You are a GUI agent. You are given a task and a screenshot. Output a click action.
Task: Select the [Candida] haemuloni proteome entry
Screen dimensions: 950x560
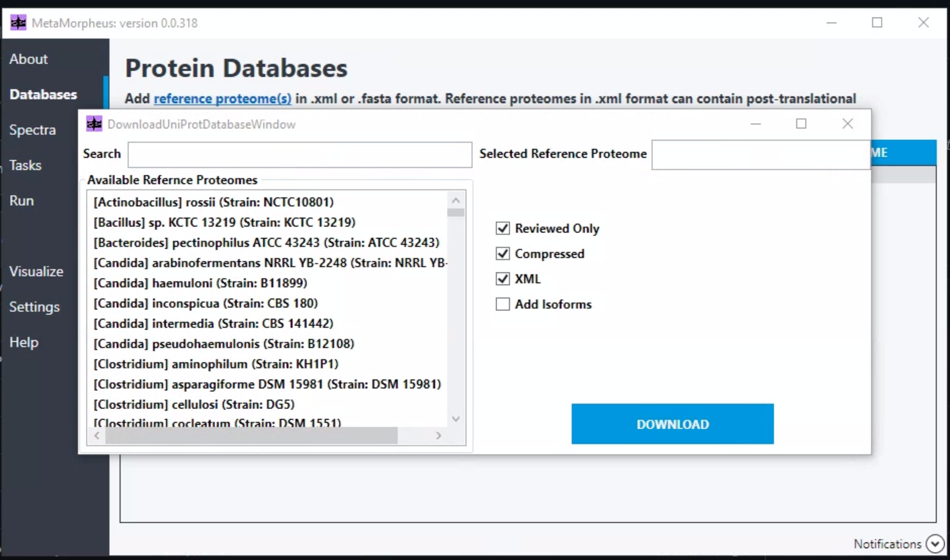tap(200, 283)
